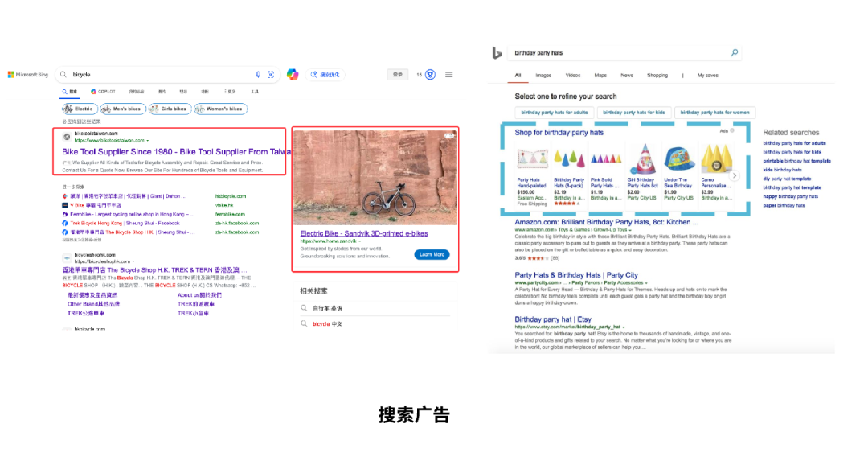
Task: Open Amazon.com Brilliant Birthday Party Hats result
Action: pos(606,222)
